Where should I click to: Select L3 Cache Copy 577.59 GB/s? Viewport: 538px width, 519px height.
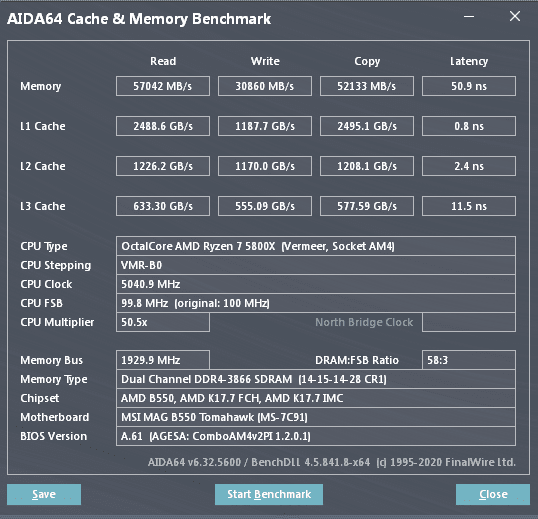[x=367, y=206]
